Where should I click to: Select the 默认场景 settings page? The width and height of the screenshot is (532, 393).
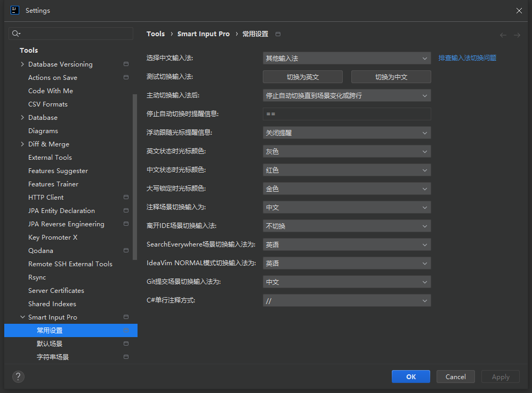point(50,343)
